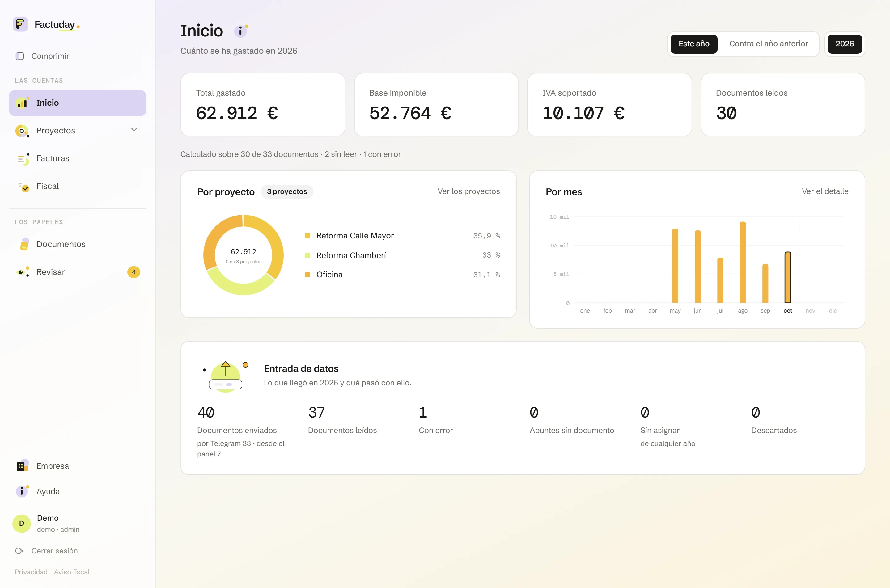Open Documentos in sidebar

pyautogui.click(x=77, y=244)
